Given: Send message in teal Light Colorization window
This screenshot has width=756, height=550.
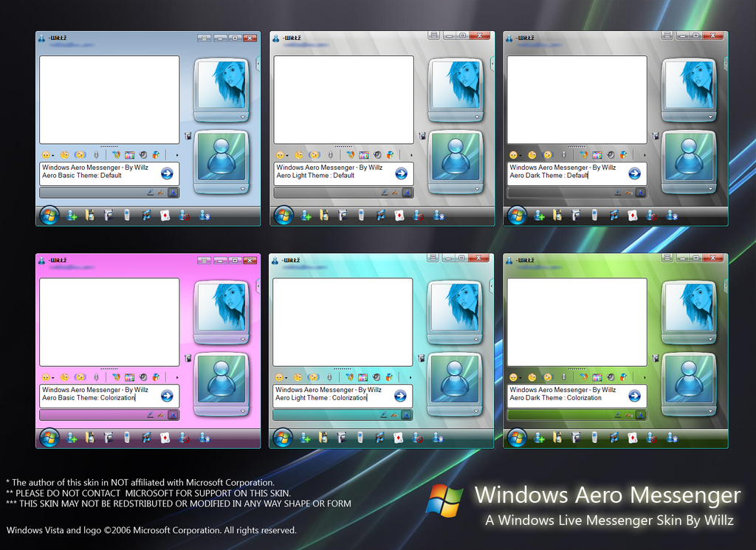Looking at the screenshot, I should pyautogui.click(x=401, y=396).
